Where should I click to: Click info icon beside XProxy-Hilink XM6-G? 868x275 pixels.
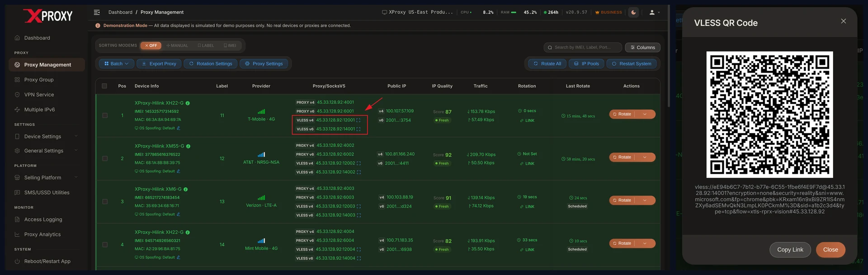pos(185,189)
